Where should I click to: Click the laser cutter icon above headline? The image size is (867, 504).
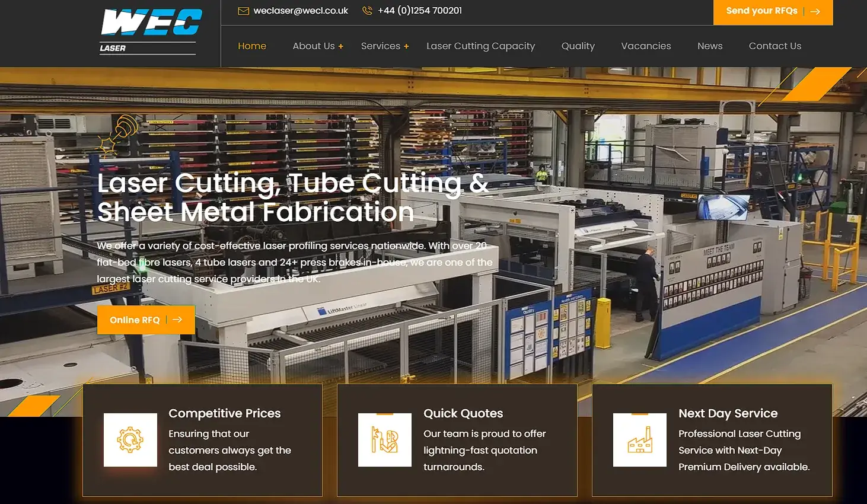pyautogui.click(x=119, y=135)
